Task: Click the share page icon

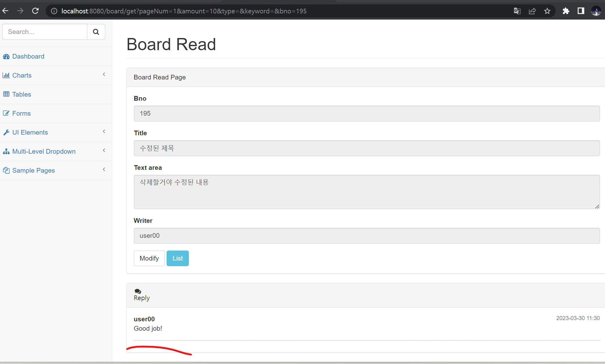Action: point(532,11)
